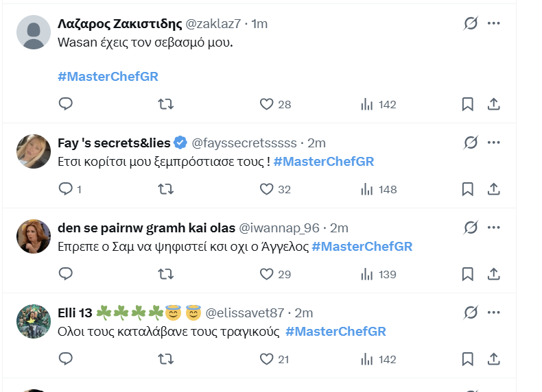Open more options on Fay's secrets&lies tweet
Image resolution: width=542 pixels, height=392 pixels.
pyautogui.click(x=493, y=143)
